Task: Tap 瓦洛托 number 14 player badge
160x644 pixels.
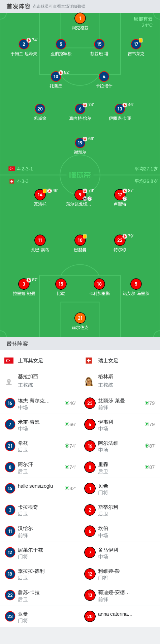Action: pos(40,195)
